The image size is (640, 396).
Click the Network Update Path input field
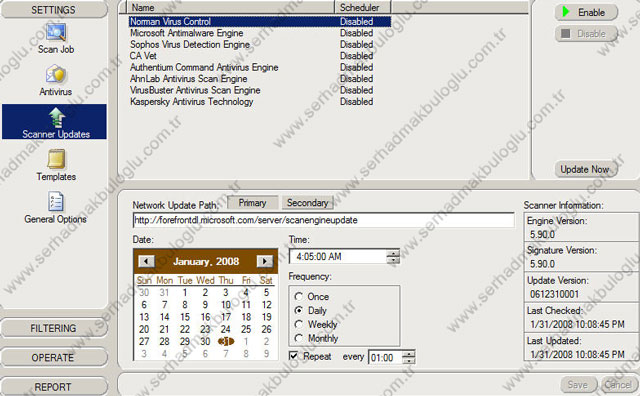click(x=324, y=220)
